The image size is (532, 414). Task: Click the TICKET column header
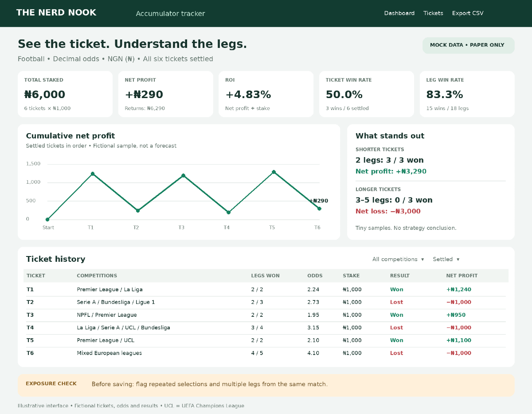[x=36, y=276]
